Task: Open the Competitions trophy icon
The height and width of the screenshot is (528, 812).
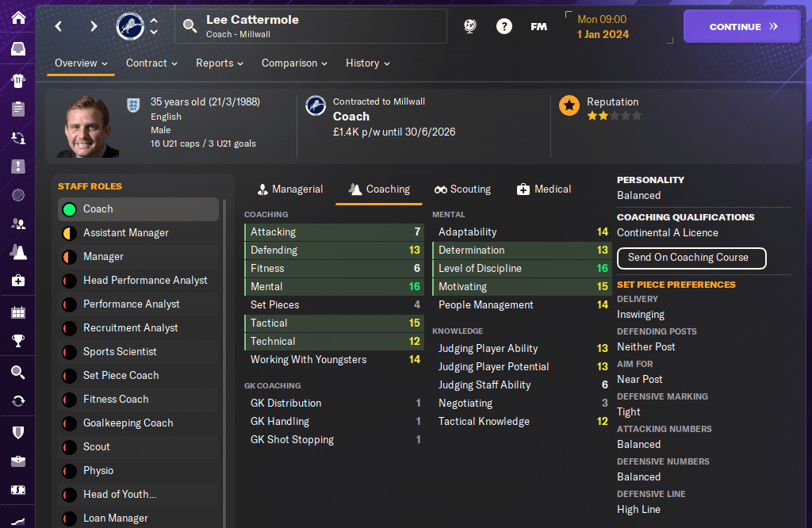Action: [x=18, y=342]
